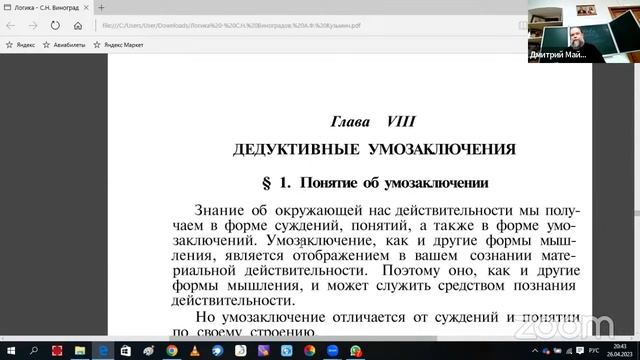Switch to Edge browser in the taskbar
This screenshot has width=640, height=360.
(103, 351)
